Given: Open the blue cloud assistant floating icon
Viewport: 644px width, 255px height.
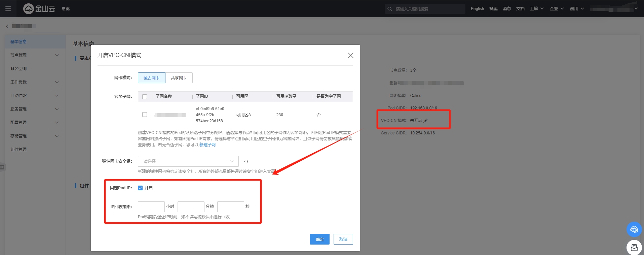Looking at the screenshot, I should tap(634, 229).
